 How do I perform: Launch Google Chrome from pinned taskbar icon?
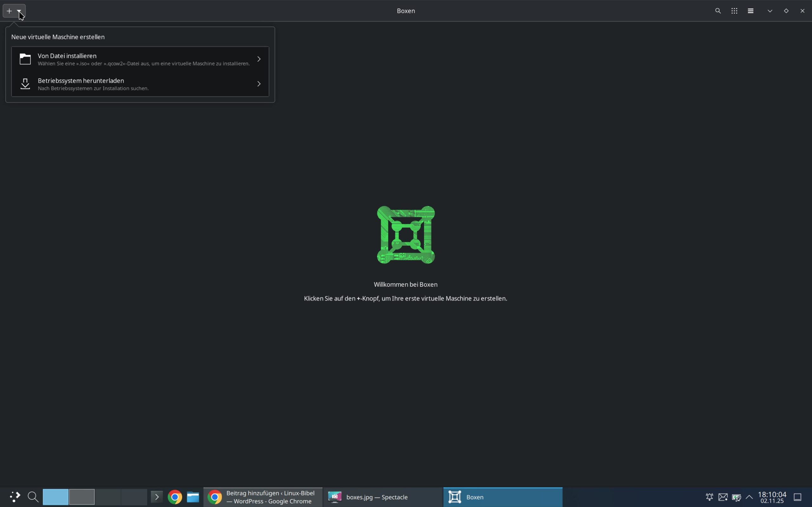(175, 497)
